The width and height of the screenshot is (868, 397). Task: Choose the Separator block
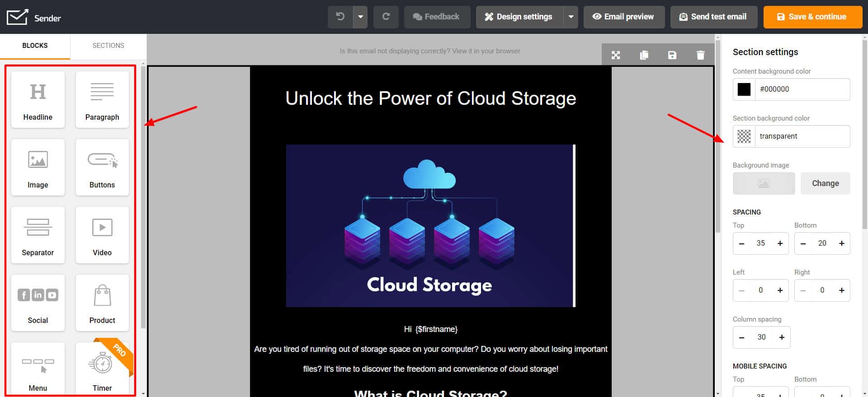click(x=38, y=235)
